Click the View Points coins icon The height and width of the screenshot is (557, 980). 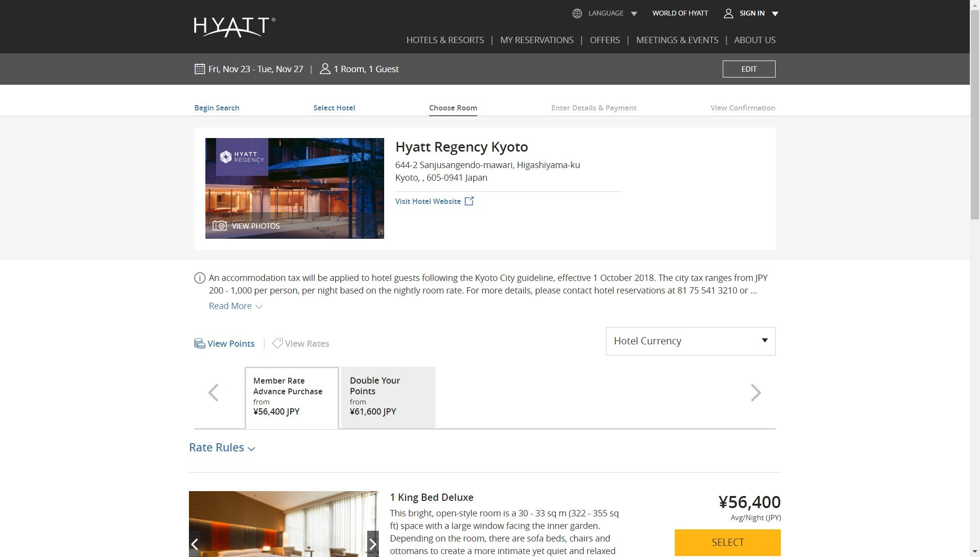tap(200, 343)
